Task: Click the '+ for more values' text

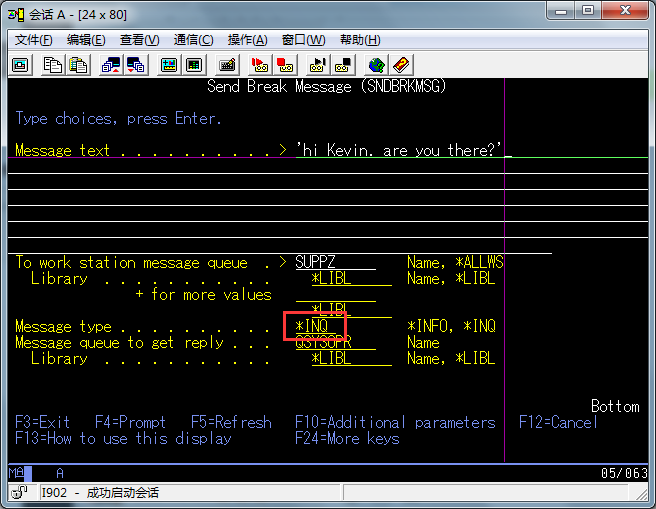Action: pyautogui.click(x=203, y=294)
